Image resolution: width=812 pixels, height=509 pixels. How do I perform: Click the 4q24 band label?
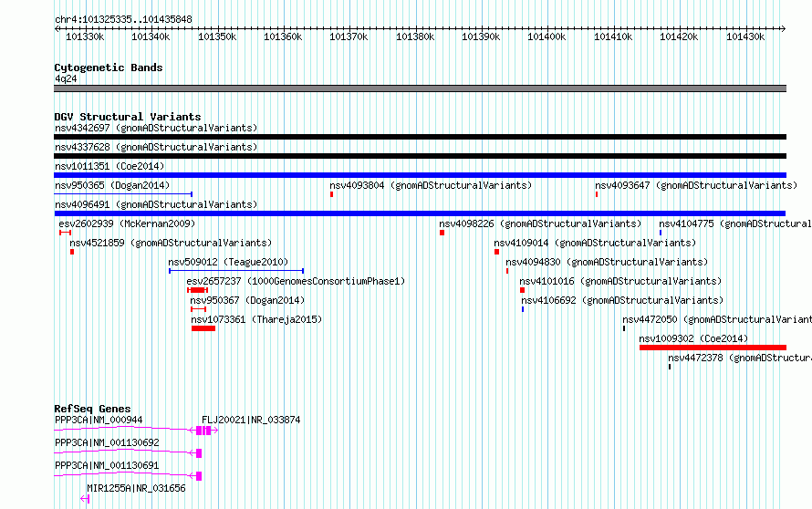pos(66,78)
